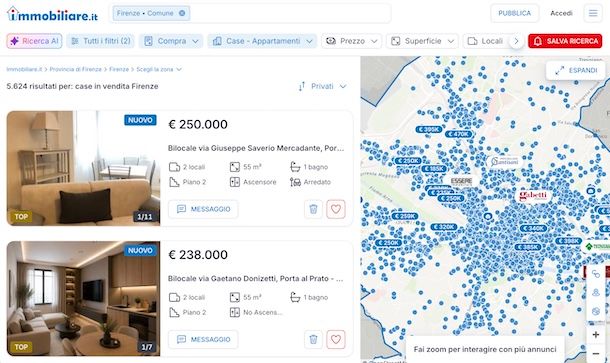The width and height of the screenshot is (610, 363).
Task: Select the € 470K map price marker
Action: [x=459, y=134]
